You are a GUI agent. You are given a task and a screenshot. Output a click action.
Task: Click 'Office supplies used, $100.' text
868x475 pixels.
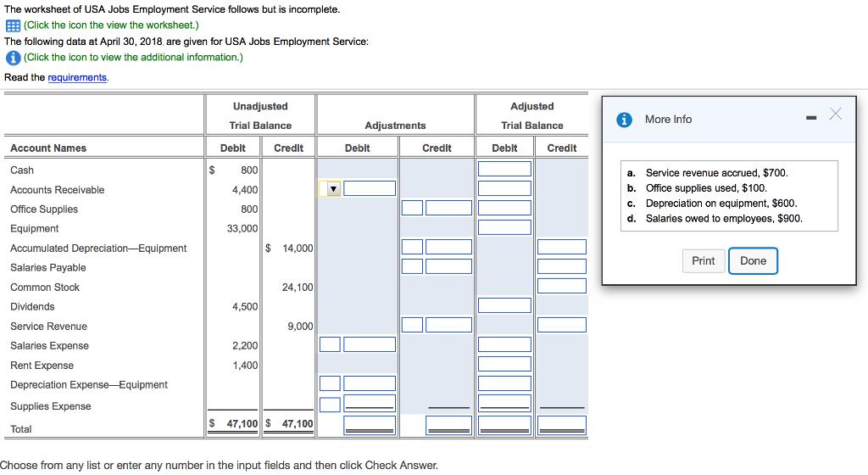pyautogui.click(x=706, y=188)
